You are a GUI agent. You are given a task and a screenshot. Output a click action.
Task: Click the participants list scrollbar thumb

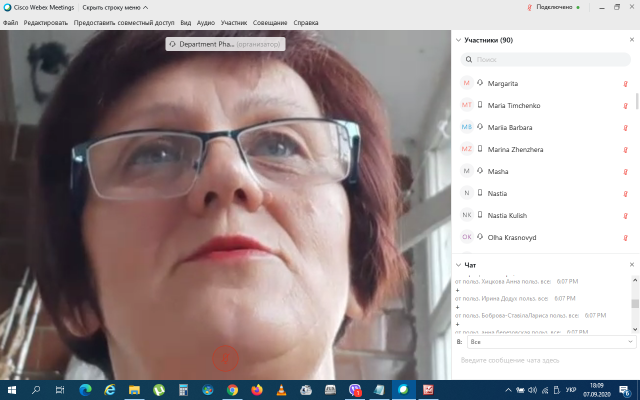coord(637,101)
